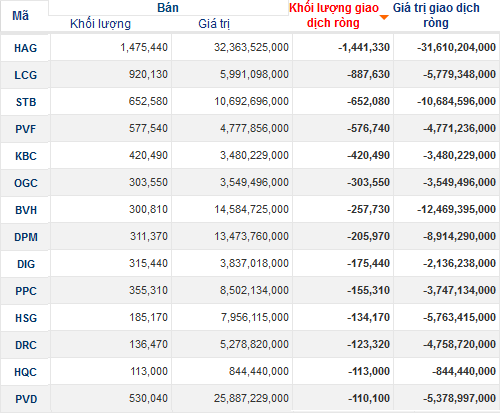Select LCG sell value 5,991,098,000
This screenshot has height=413, width=500.
[x=254, y=74]
